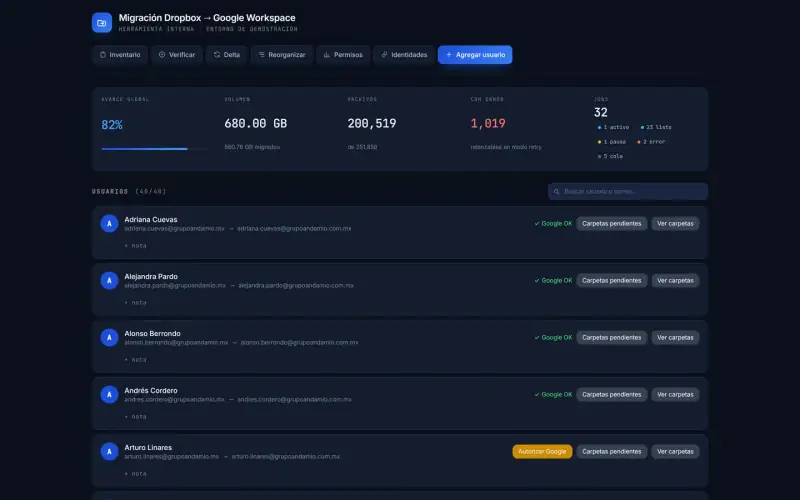This screenshot has width=800, height=500.
Task: Click the 5 cola job status
Action: (610, 156)
